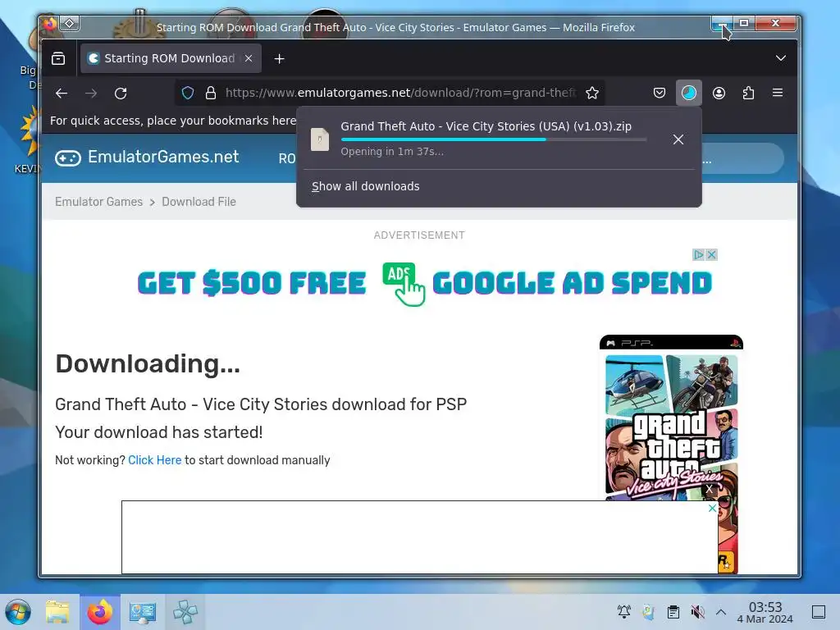Open the clipboard tray icon
The image size is (840, 630).
point(673,612)
